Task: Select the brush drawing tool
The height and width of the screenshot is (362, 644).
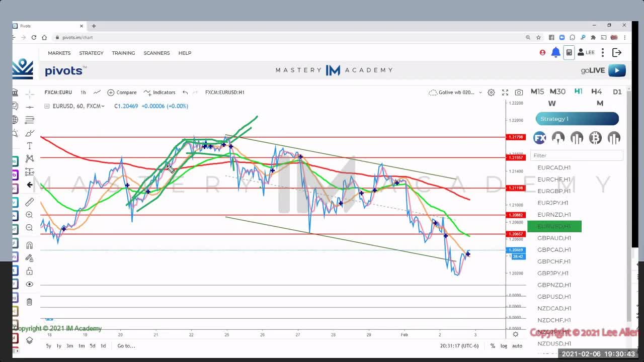Action: (x=30, y=133)
